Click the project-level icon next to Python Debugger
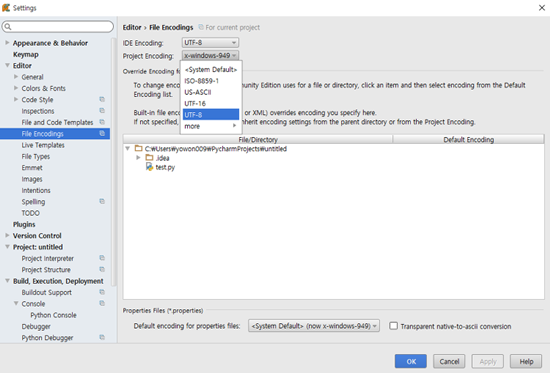 click(x=102, y=337)
